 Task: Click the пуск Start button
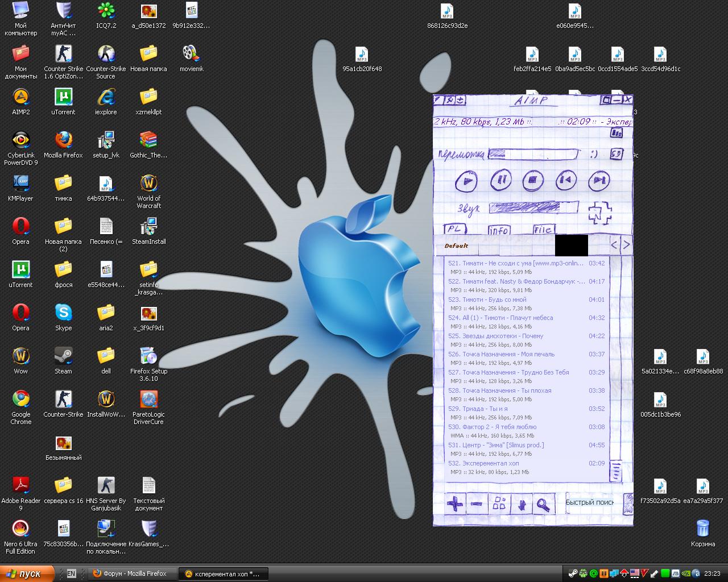[27, 573]
